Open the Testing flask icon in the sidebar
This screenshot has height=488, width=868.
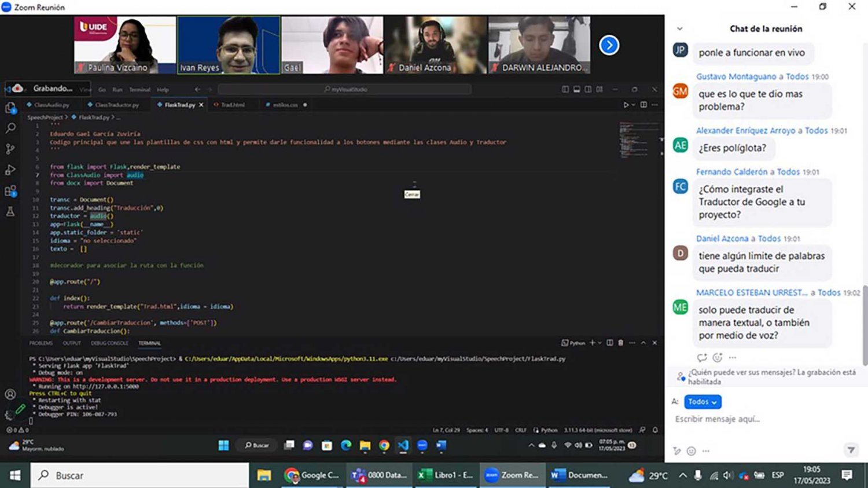10,212
